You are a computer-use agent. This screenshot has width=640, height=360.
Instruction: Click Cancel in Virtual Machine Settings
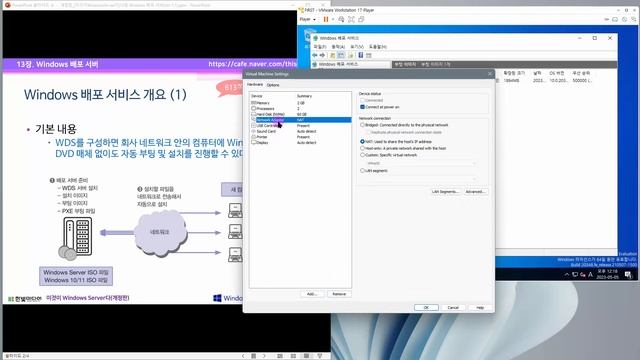(453, 307)
